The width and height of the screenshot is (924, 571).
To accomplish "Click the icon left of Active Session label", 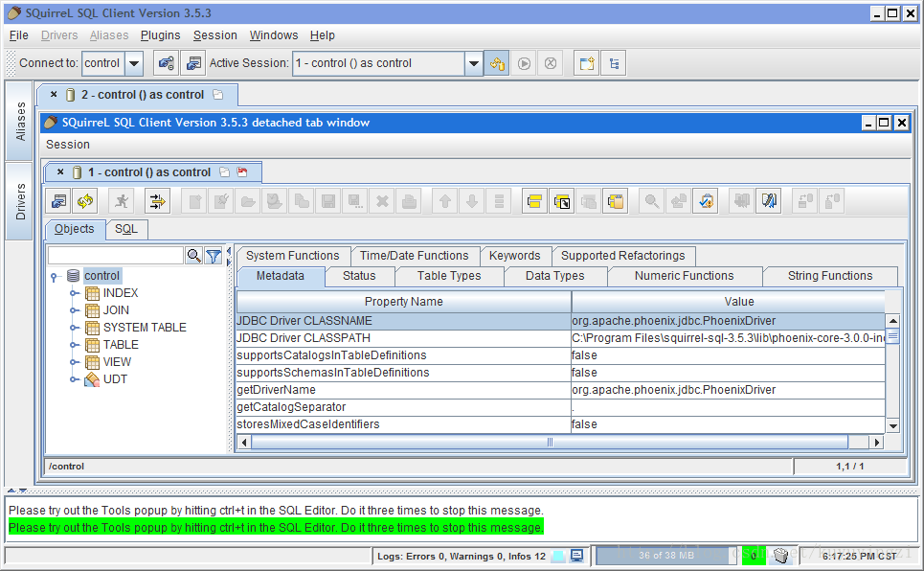I will tap(192, 63).
